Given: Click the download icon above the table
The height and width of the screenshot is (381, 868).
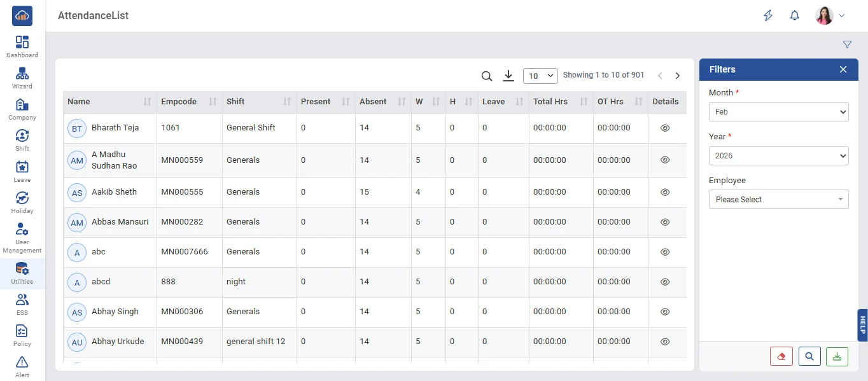Looking at the screenshot, I should (508, 76).
